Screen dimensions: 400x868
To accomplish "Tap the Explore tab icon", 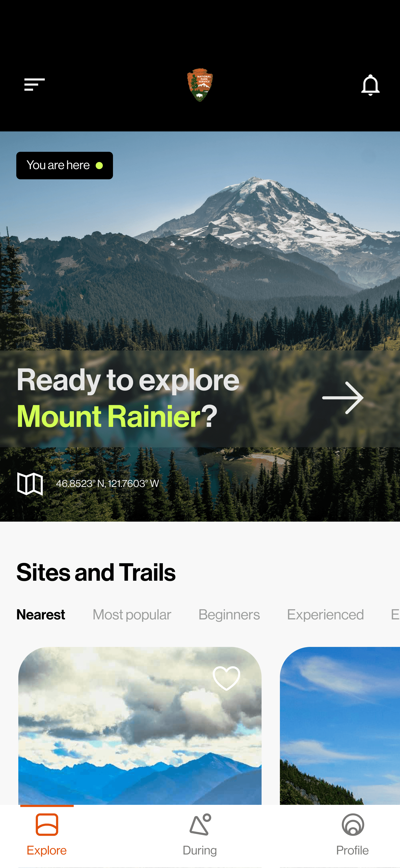I will point(47,824).
